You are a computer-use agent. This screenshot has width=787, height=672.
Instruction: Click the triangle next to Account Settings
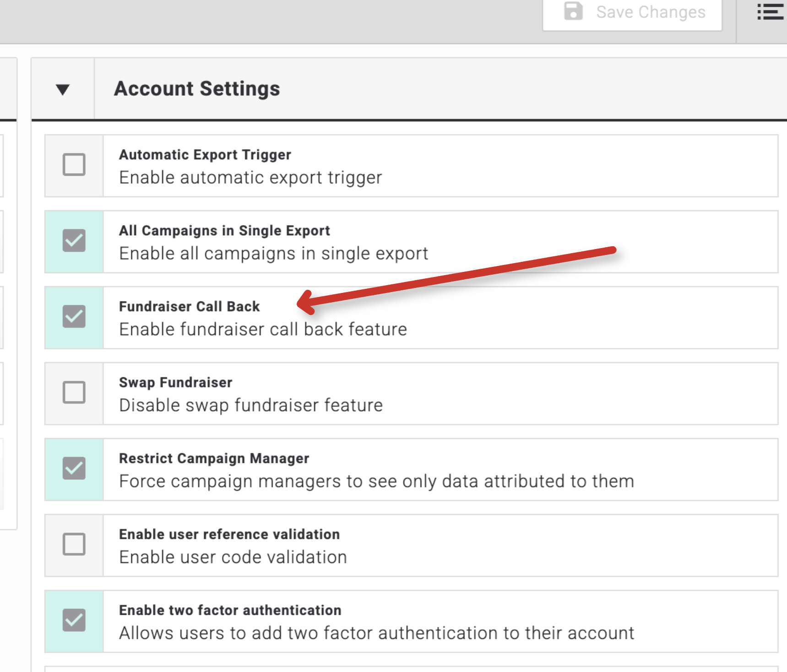[x=62, y=89]
